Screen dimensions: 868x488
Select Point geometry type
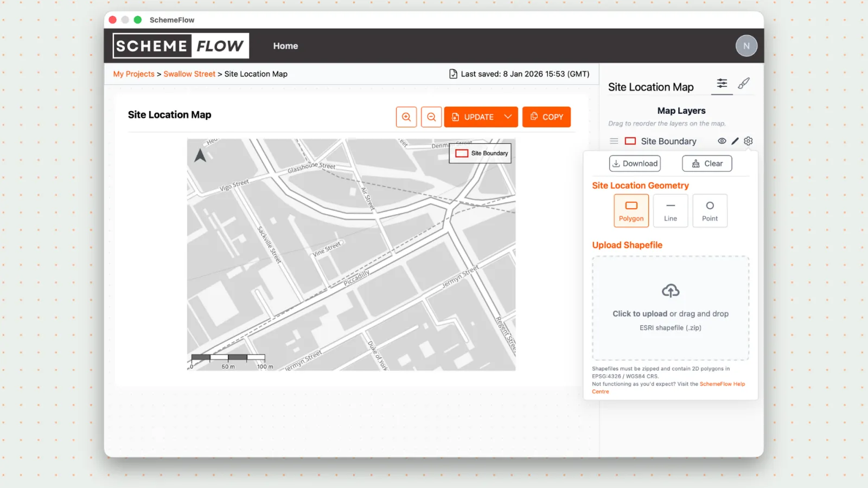[710, 211]
